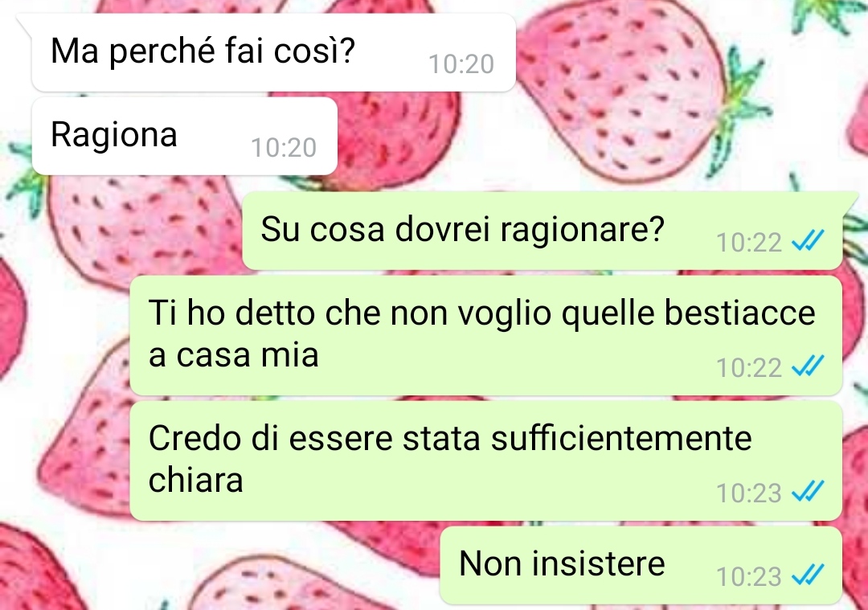Click the 10:20 timestamp beside 'Ragiona'

tap(284, 148)
